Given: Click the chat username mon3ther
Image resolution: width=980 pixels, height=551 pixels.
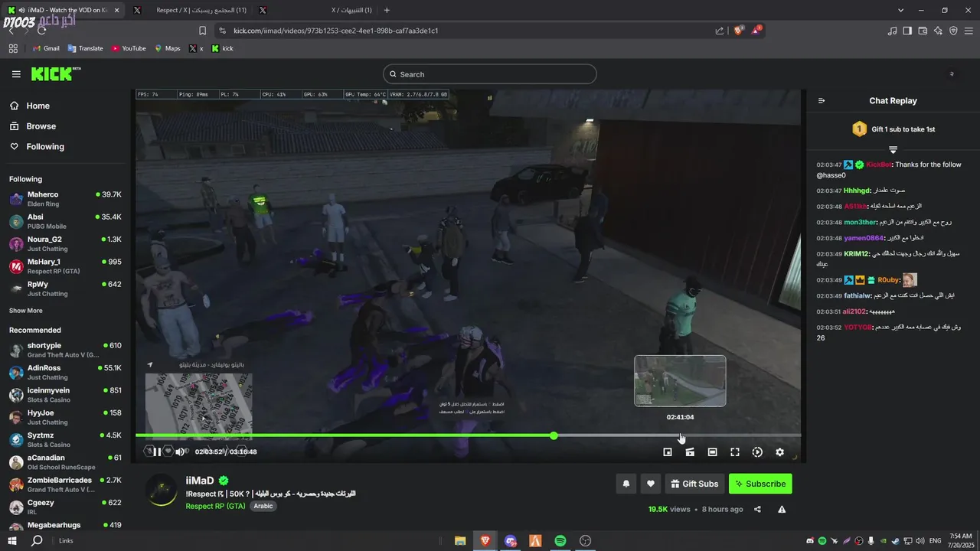Looking at the screenshot, I should tap(859, 222).
